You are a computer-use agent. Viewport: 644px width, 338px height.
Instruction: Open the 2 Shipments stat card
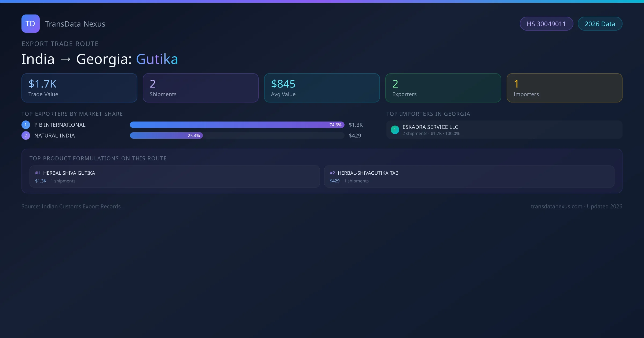pos(201,88)
